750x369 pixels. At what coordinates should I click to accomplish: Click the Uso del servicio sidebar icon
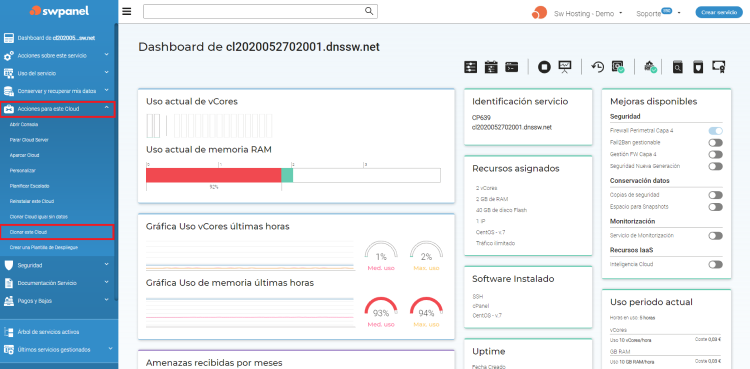(x=9, y=74)
